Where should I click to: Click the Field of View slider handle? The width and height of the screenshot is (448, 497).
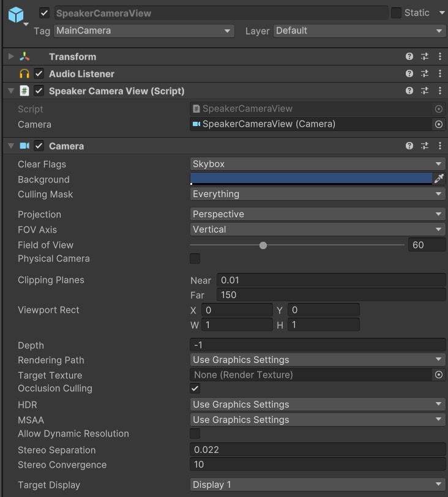[263, 245]
